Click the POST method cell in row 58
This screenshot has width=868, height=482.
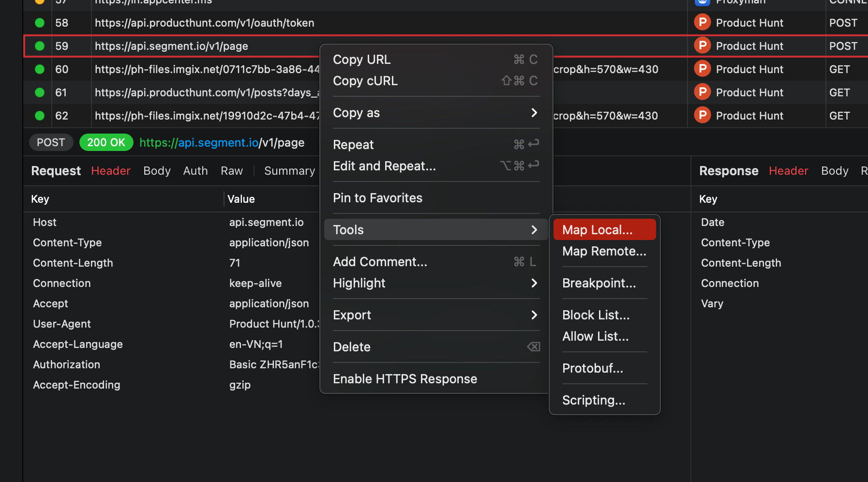(x=843, y=23)
